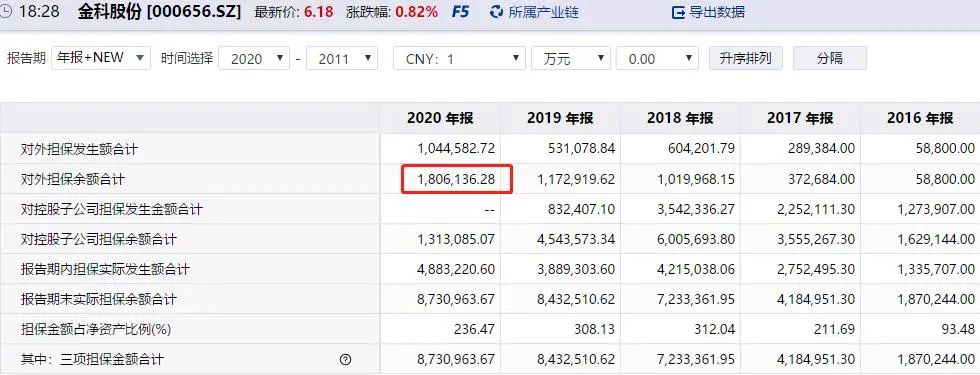Select the 担保金额占净资产比例(%) row label
Image resolution: width=980 pixels, height=375 pixels.
(96, 329)
